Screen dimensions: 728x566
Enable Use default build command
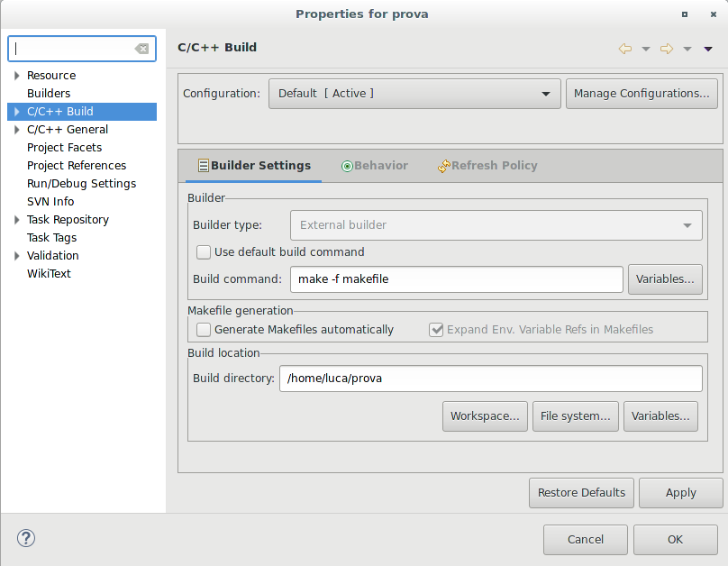204,252
